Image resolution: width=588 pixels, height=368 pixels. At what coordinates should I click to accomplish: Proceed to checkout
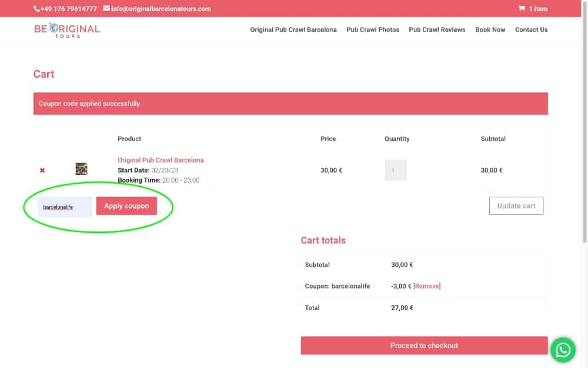(x=424, y=346)
